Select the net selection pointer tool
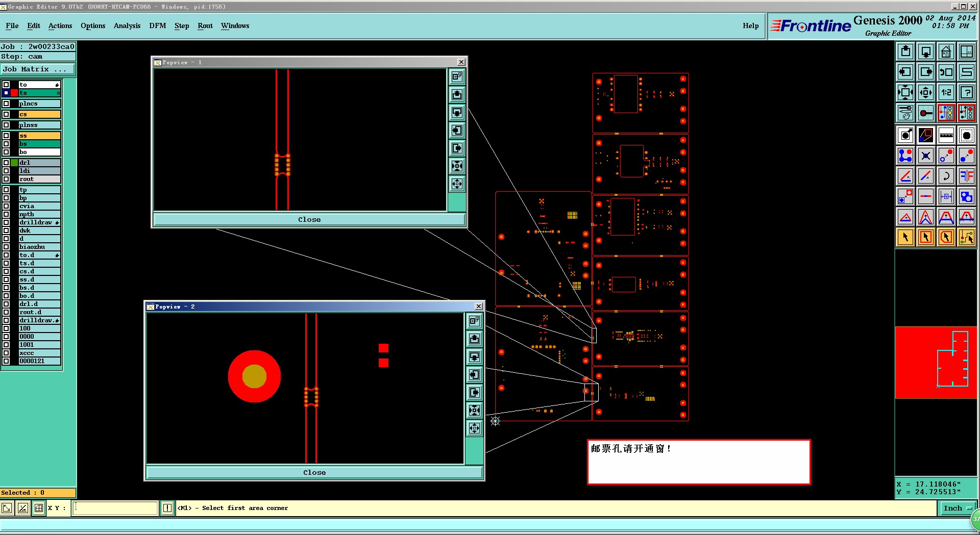The height and width of the screenshot is (535, 980). pos(967,237)
